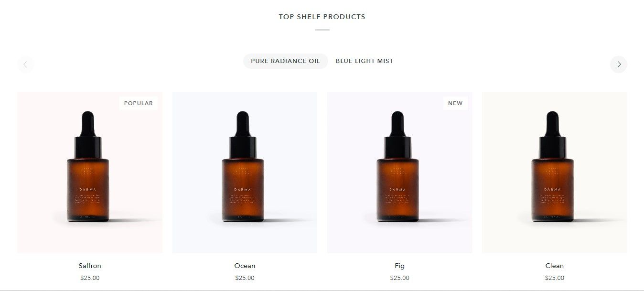Screen dimensions: 644x291
Task: Open the Clean product image
Action: click(554, 172)
